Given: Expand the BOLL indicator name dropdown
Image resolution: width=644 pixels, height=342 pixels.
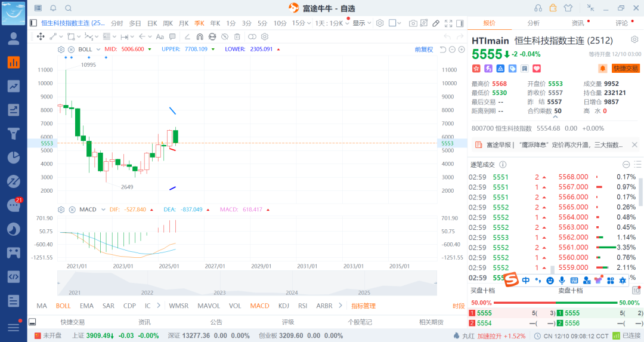Looking at the screenshot, I should (98, 50).
